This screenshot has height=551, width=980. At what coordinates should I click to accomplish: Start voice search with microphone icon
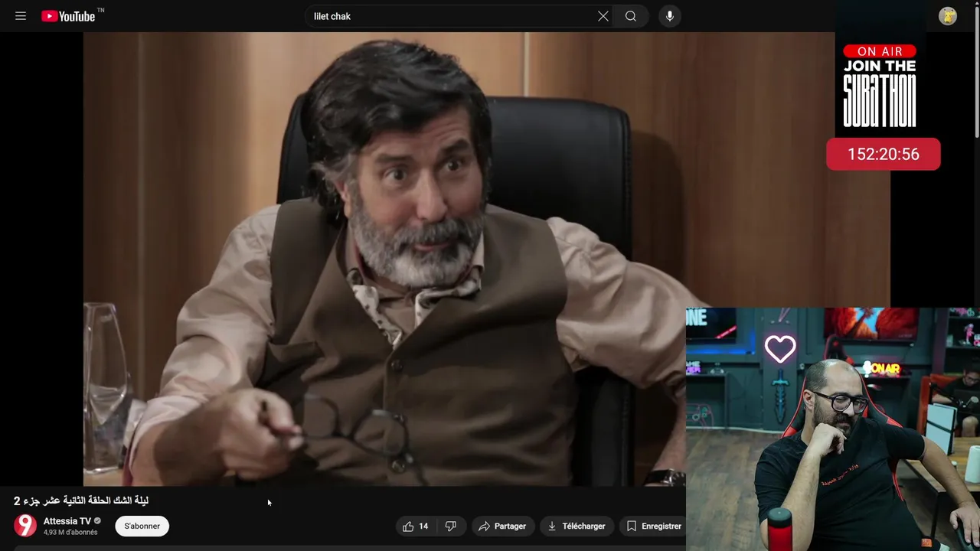coord(669,16)
